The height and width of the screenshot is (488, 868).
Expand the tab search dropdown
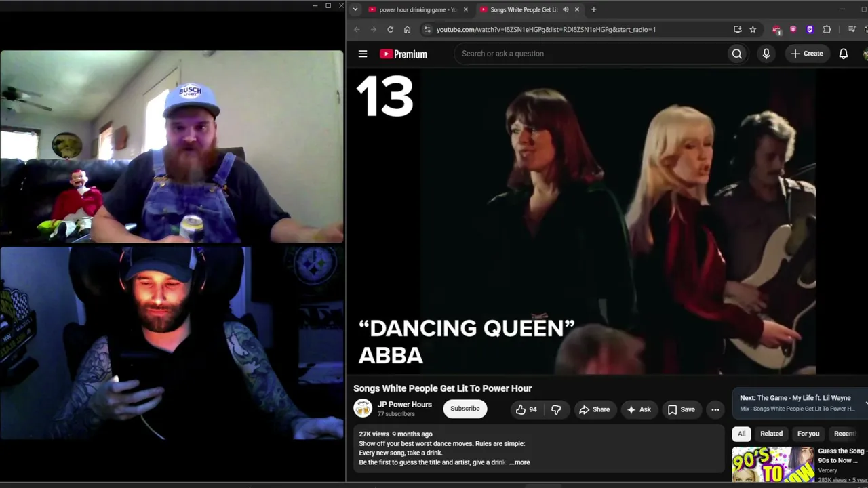[355, 9]
